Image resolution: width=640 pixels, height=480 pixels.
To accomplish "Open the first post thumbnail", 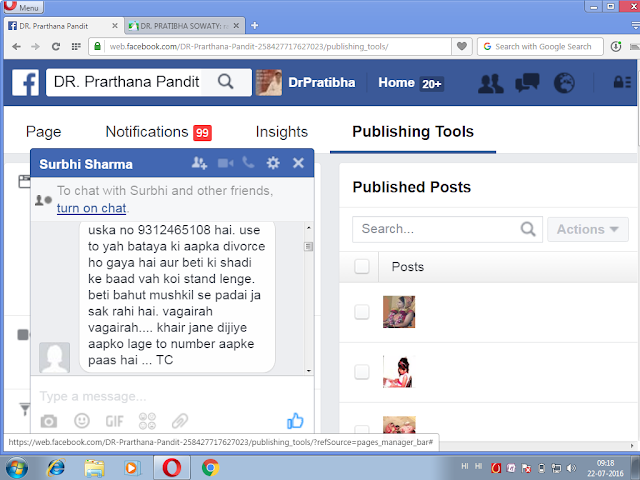I will 399,312.
